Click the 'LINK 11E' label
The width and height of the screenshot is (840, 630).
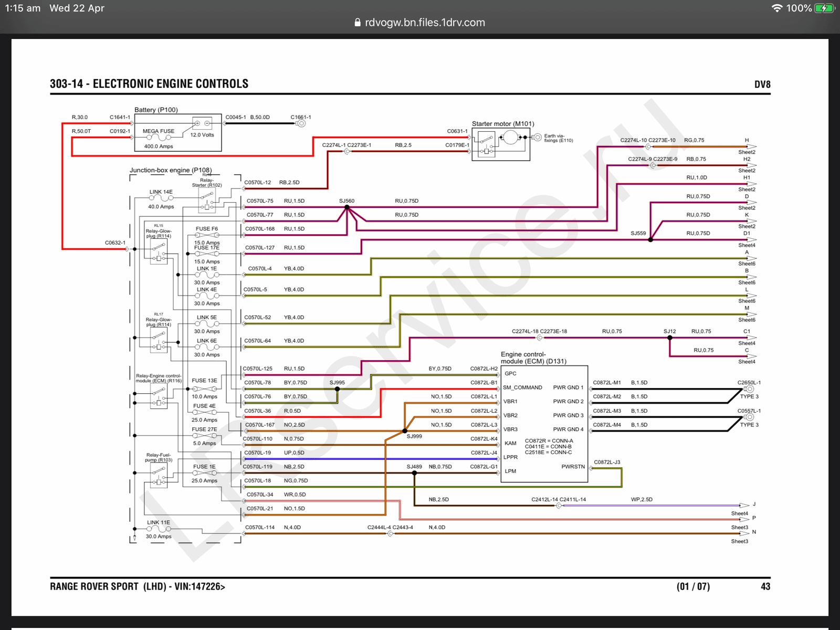point(159,523)
